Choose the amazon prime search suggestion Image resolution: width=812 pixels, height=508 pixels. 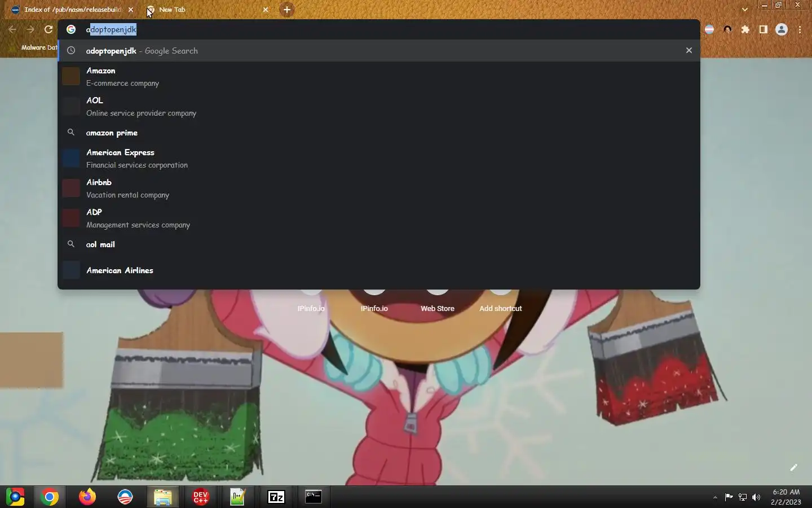379,133
